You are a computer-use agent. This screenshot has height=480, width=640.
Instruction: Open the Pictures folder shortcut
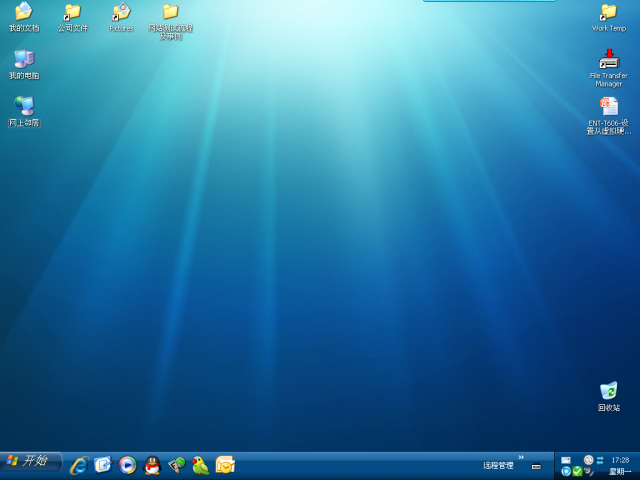click(121, 13)
